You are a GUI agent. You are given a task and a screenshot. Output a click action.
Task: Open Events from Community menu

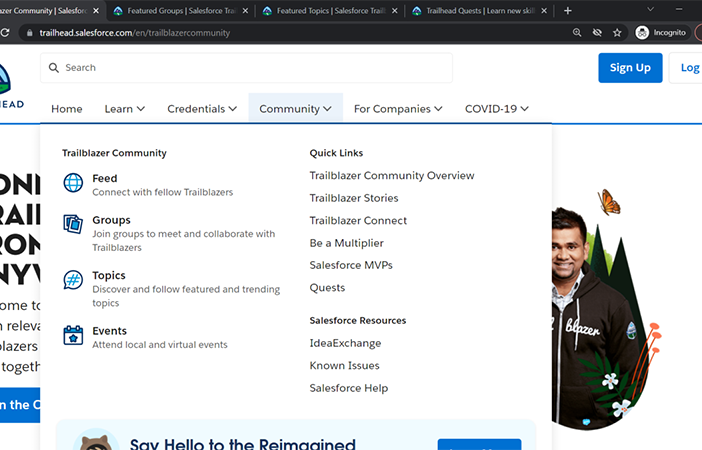[x=110, y=331]
